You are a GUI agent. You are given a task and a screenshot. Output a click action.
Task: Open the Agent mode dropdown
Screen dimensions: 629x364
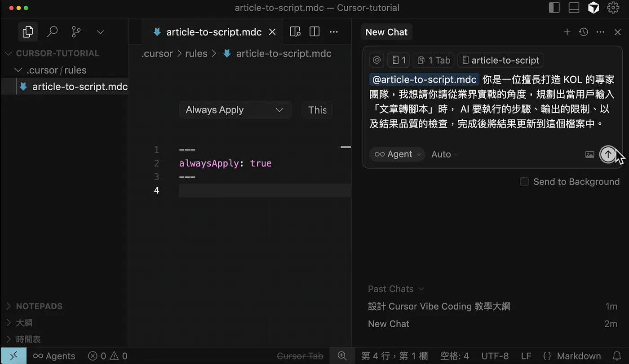[397, 154]
